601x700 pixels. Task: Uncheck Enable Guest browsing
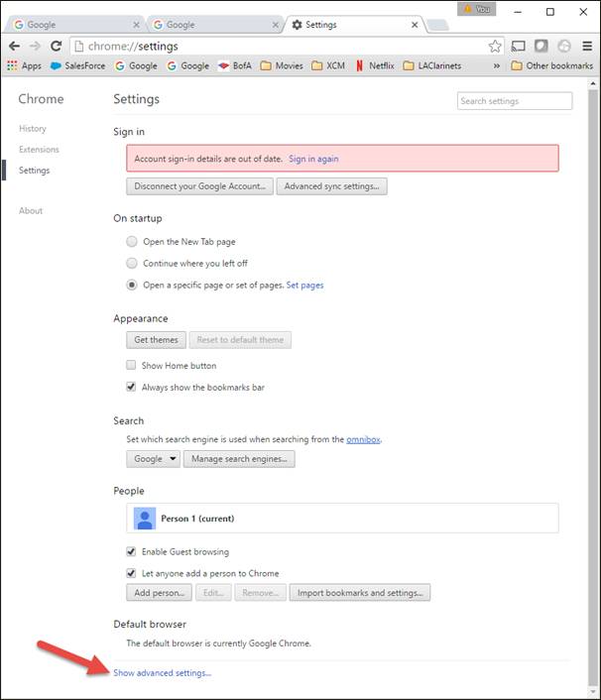132,552
